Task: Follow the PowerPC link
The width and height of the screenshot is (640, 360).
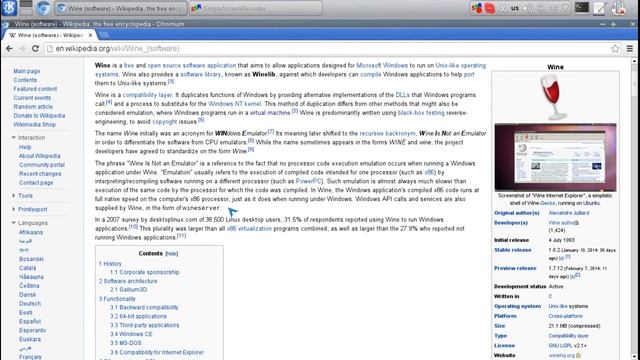Action: 309,181
